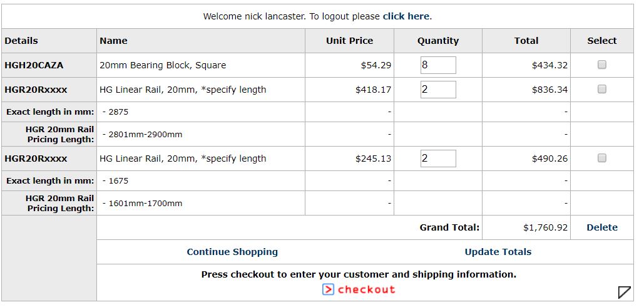Click the Quantity column header

(x=438, y=41)
